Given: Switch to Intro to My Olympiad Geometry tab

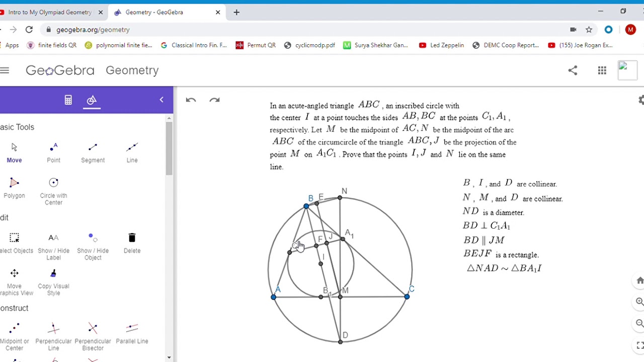Looking at the screenshot, I should 49,12.
